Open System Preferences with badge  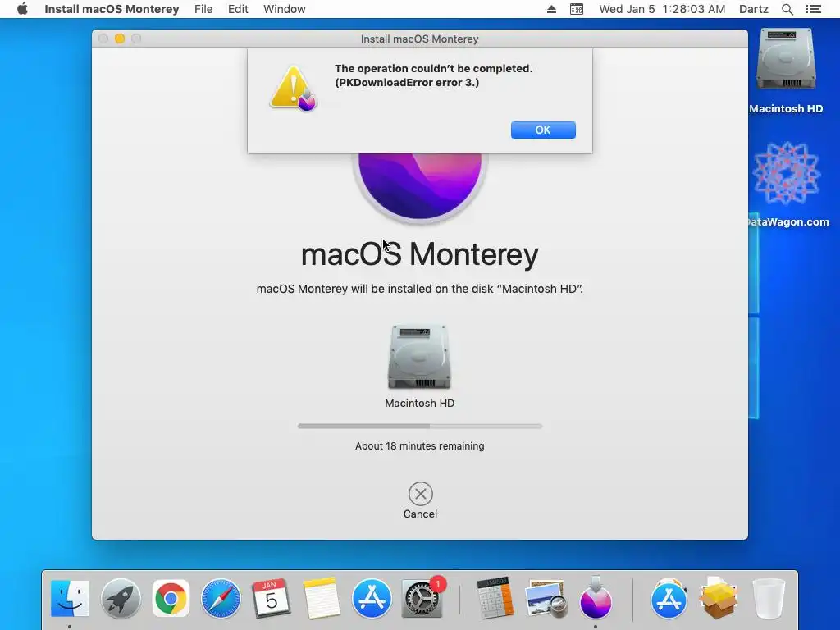tap(422, 598)
